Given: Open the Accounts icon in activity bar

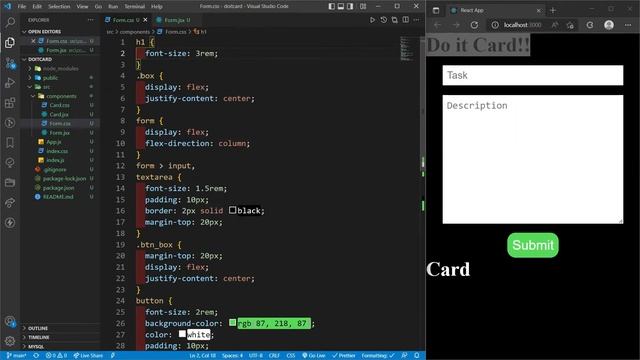Looking at the screenshot, I should pos(10,321).
